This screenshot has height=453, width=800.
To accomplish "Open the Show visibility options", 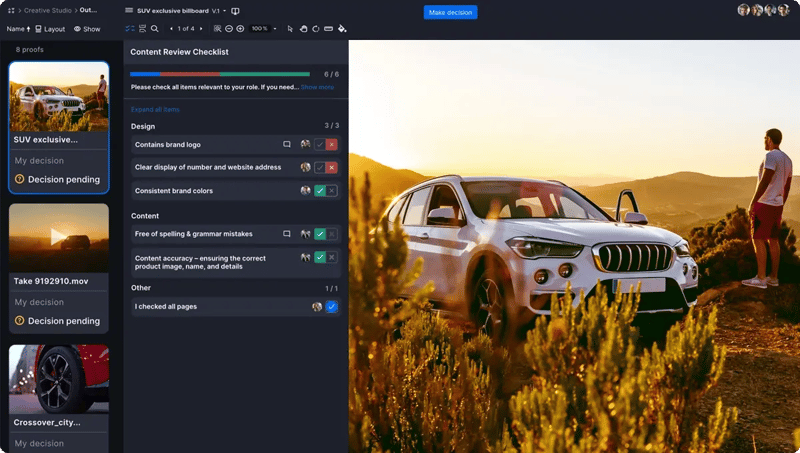I will click(87, 29).
